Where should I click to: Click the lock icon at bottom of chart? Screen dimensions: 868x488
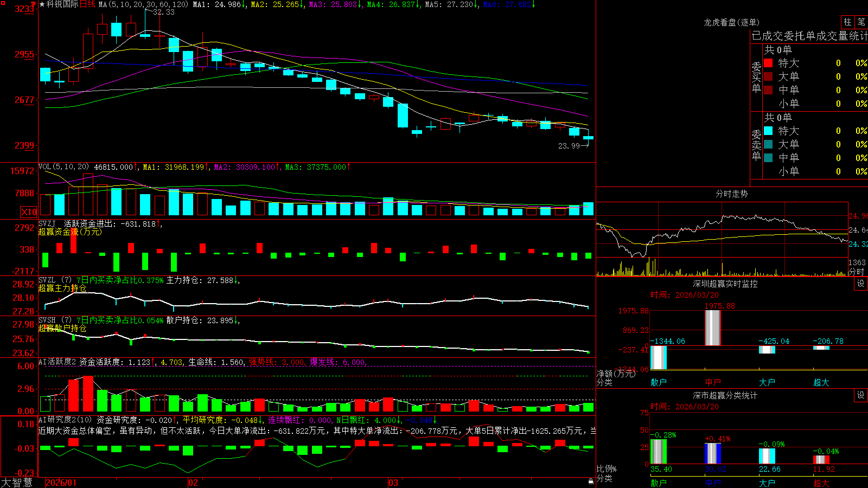(591, 481)
